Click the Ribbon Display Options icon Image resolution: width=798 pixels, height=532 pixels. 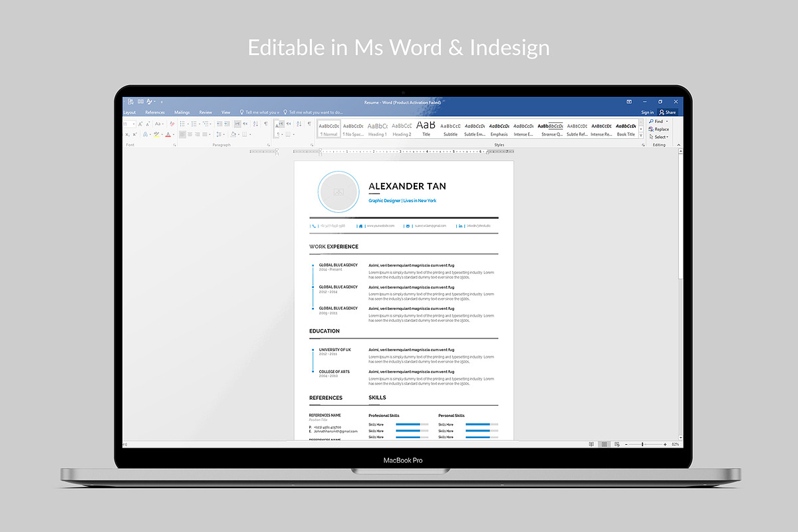629,102
